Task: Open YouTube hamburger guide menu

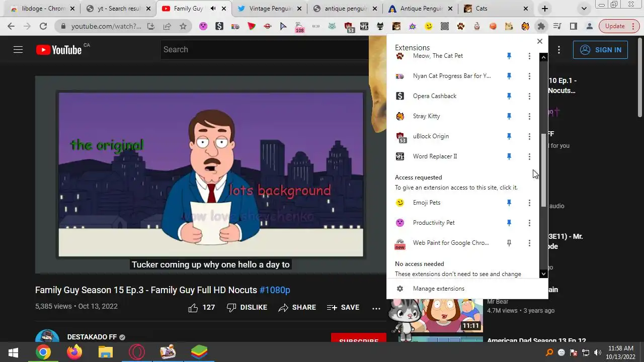Action: click(18, 49)
